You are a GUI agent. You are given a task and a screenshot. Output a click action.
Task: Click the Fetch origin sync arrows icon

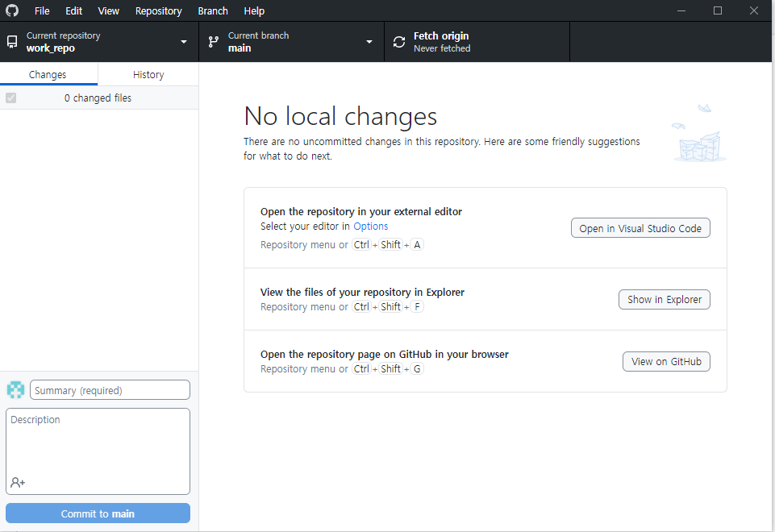(399, 42)
